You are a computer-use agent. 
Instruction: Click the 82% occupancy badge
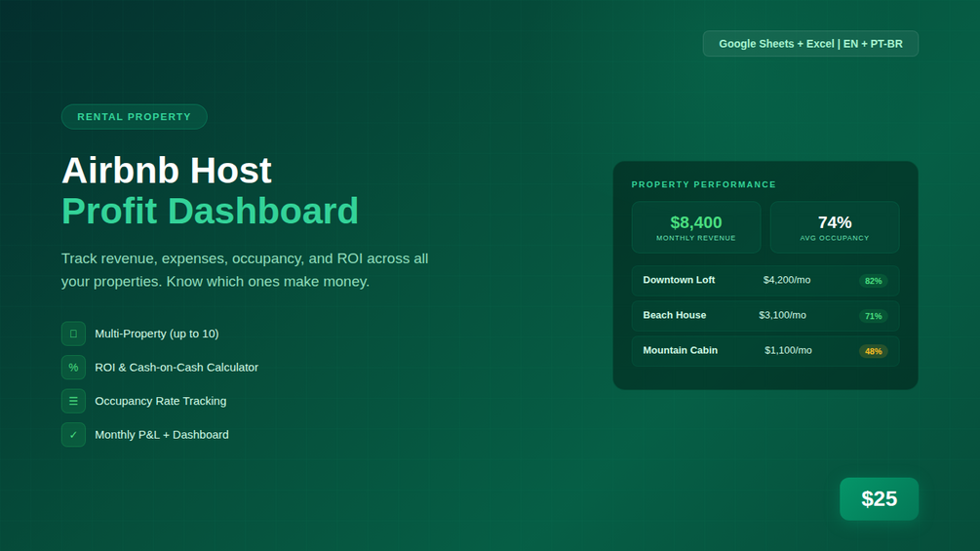pos(873,281)
